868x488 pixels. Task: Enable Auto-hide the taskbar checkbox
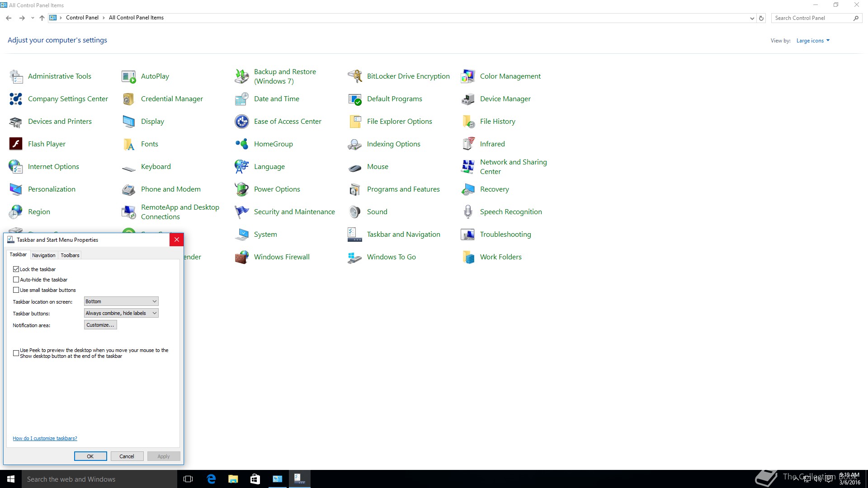coord(16,280)
